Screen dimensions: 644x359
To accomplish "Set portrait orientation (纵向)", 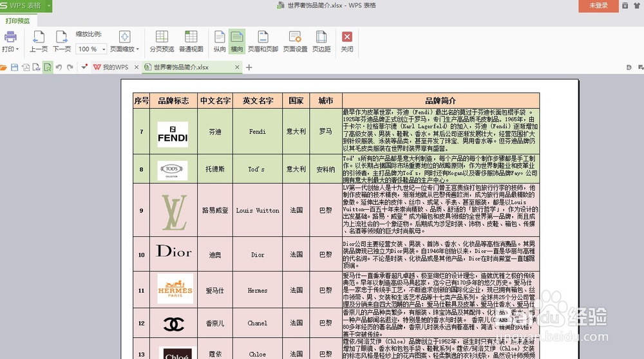I will (x=220, y=41).
